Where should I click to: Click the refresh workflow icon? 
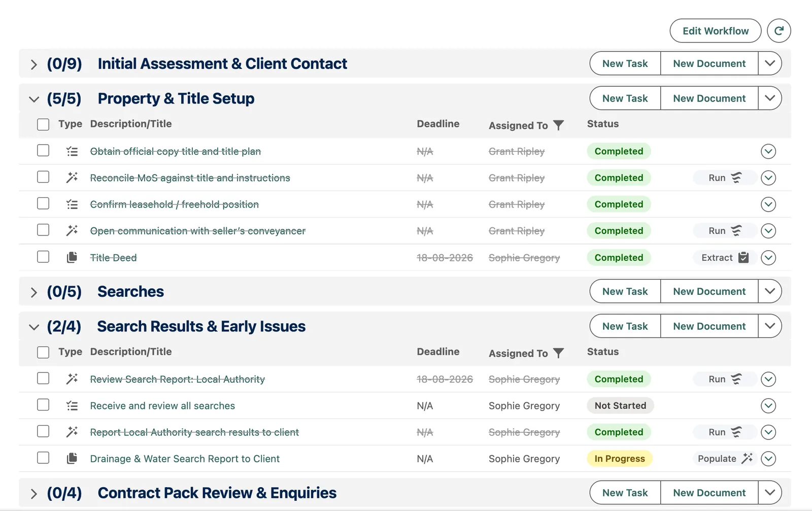pyautogui.click(x=779, y=31)
